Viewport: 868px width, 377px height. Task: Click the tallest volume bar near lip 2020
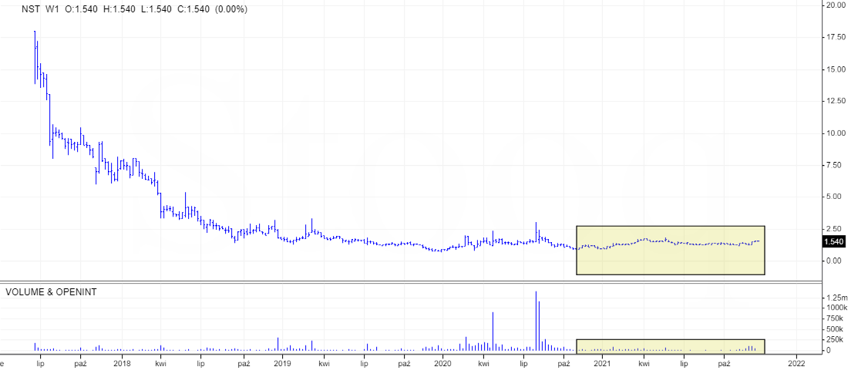(536, 321)
